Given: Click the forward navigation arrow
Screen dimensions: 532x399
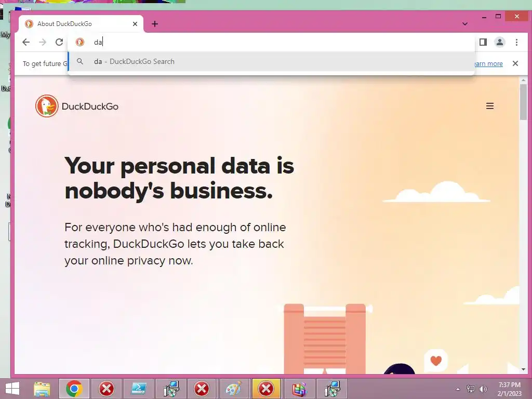Looking at the screenshot, I should (x=43, y=42).
